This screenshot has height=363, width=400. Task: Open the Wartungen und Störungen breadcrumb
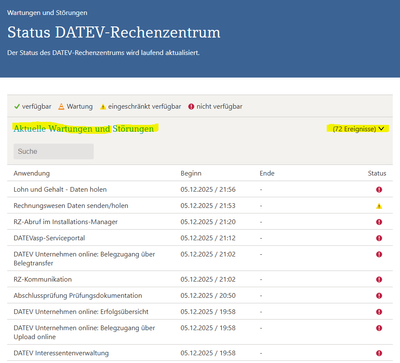(47, 13)
